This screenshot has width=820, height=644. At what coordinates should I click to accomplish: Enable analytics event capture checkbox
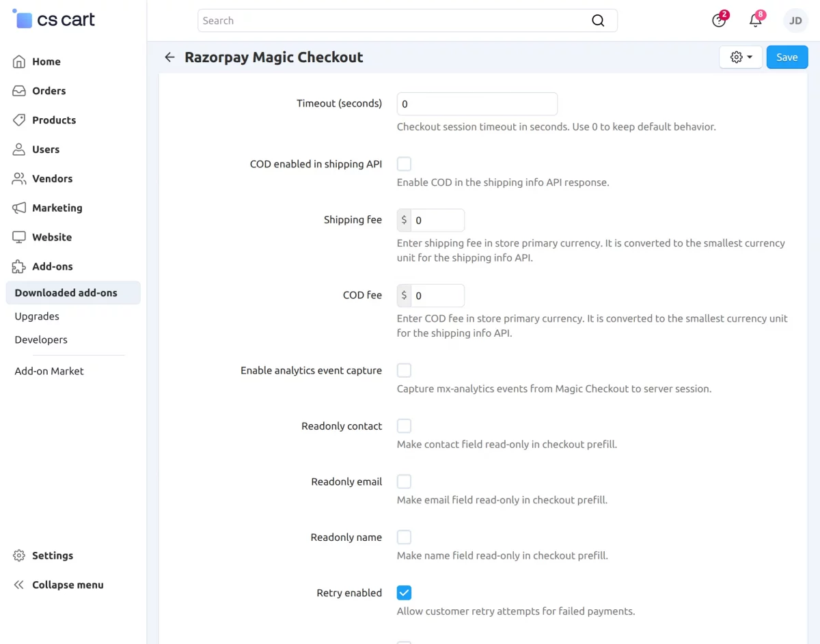[404, 370]
